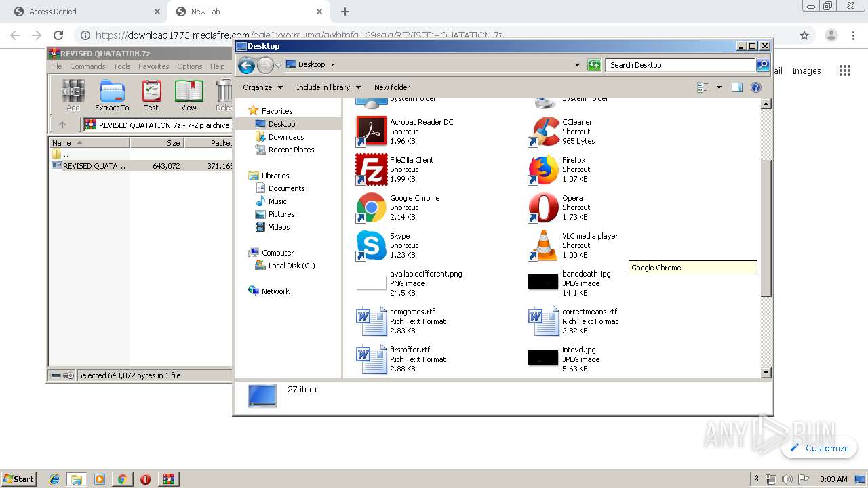This screenshot has width=868, height=488.
Task: Select Downloads in navigation pane
Action: coord(285,137)
